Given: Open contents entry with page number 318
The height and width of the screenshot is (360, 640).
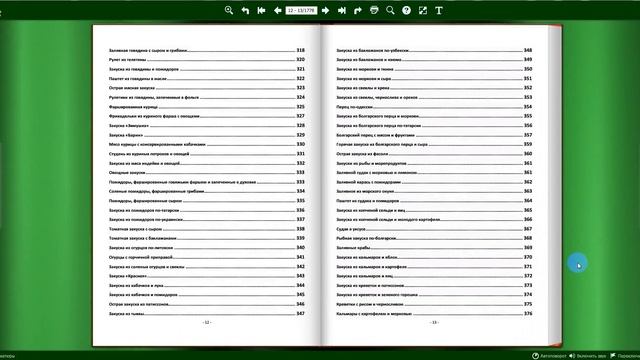Looking at the screenshot, I should (x=207, y=50).
